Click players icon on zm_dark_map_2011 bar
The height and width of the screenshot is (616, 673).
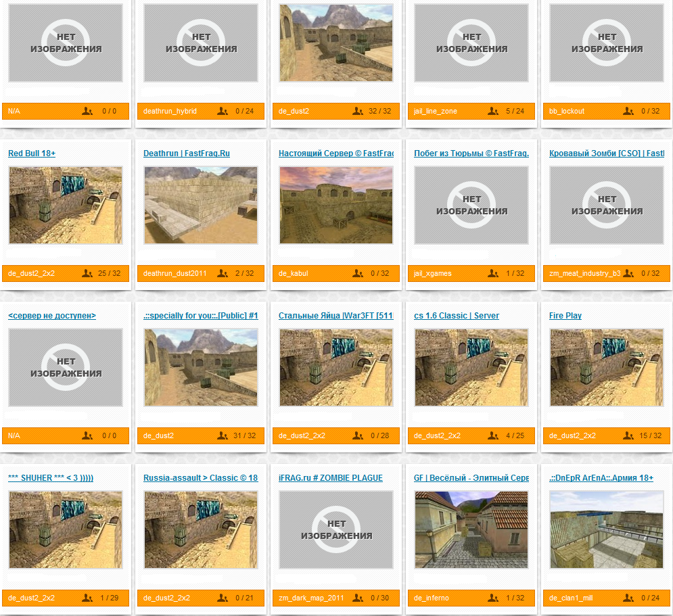pos(358,598)
